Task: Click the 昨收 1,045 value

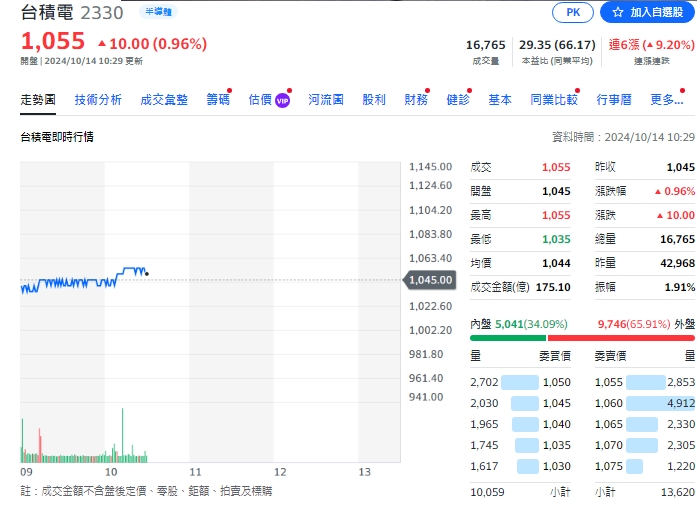Action: coord(681,167)
